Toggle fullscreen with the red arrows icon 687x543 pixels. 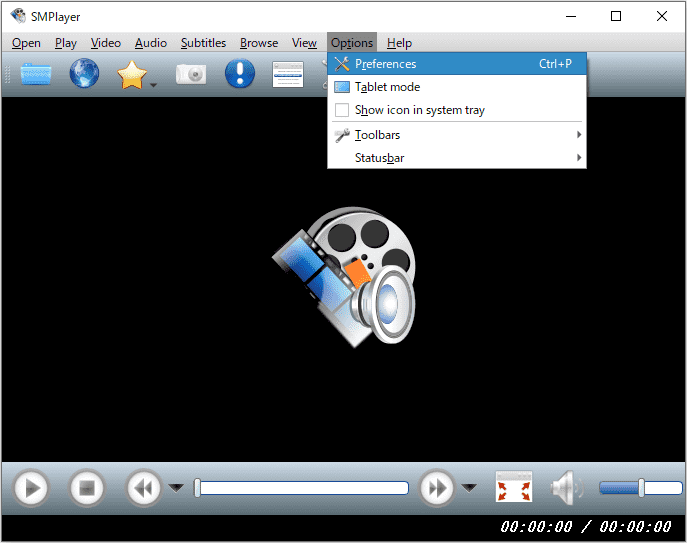(x=514, y=488)
